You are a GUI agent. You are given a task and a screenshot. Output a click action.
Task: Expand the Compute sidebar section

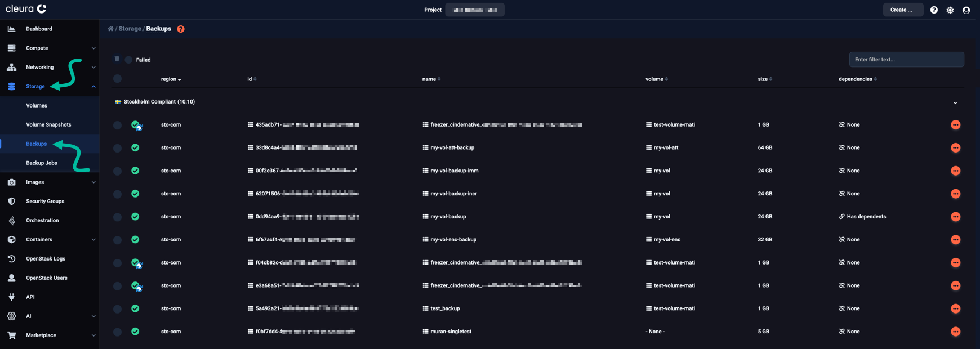tap(93, 48)
